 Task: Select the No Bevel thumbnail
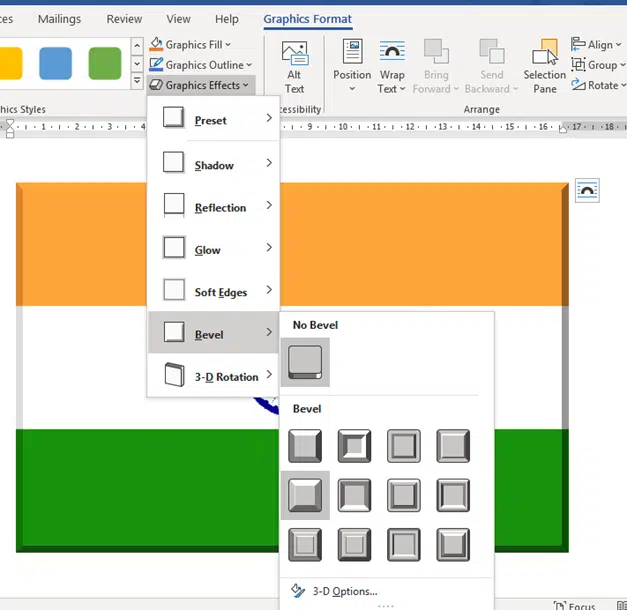click(305, 362)
